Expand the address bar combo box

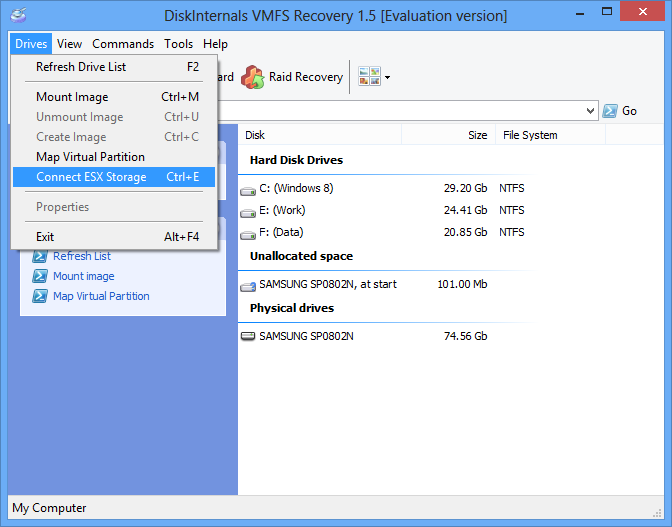590,111
